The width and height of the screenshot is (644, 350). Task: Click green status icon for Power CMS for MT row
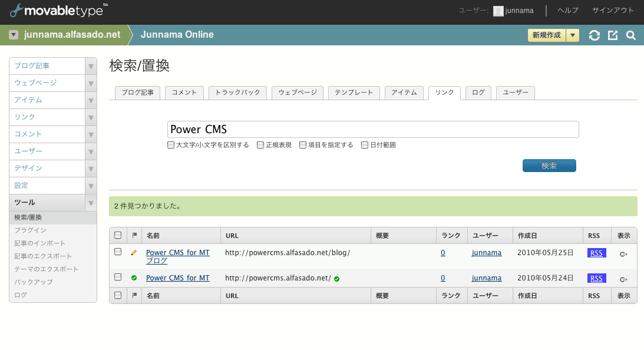click(x=134, y=278)
